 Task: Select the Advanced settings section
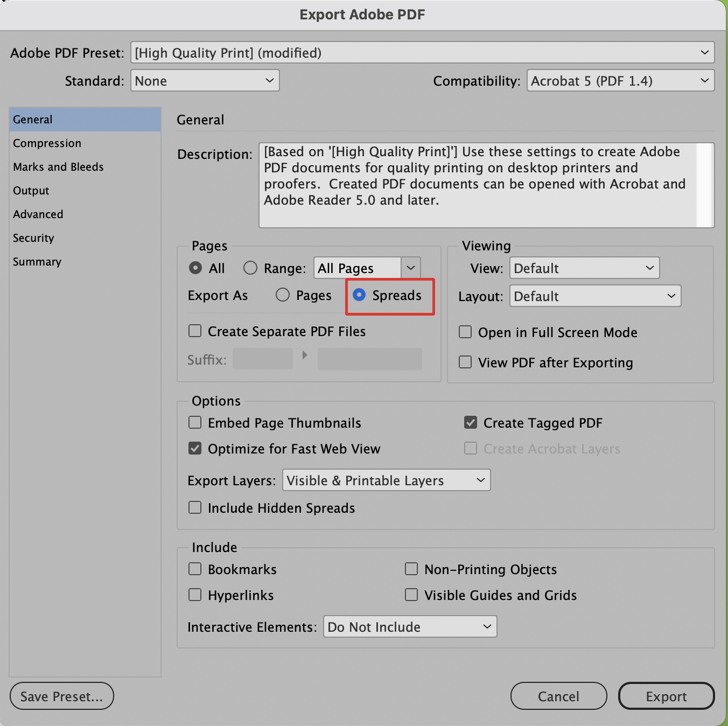click(38, 214)
